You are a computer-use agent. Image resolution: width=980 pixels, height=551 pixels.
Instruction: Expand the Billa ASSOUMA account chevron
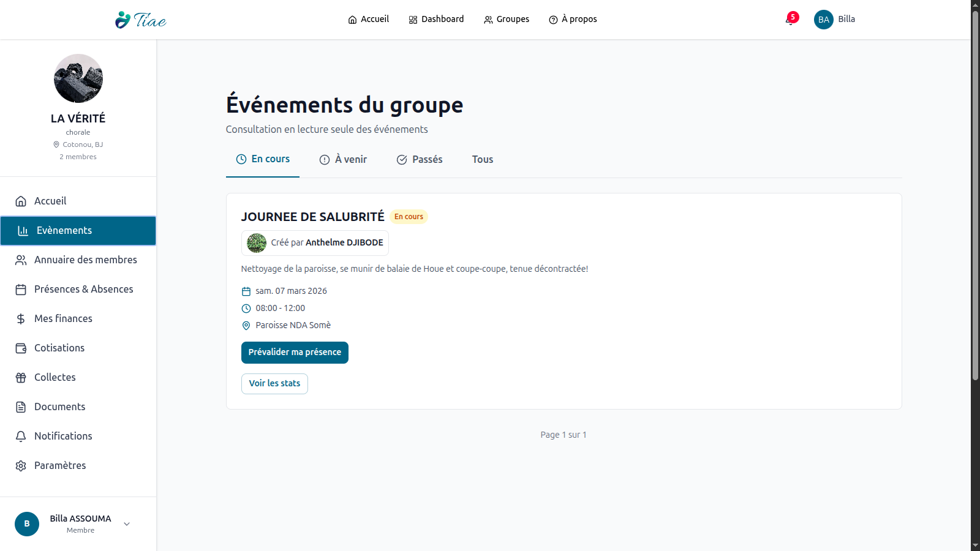click(127, 524)
